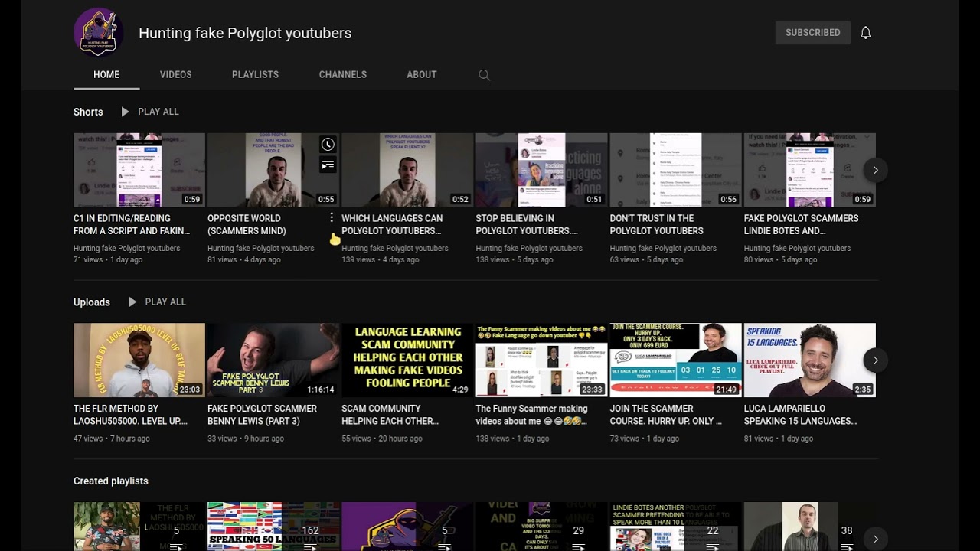Open the Channels tab
980x551 pixels.
click(343, 75)
